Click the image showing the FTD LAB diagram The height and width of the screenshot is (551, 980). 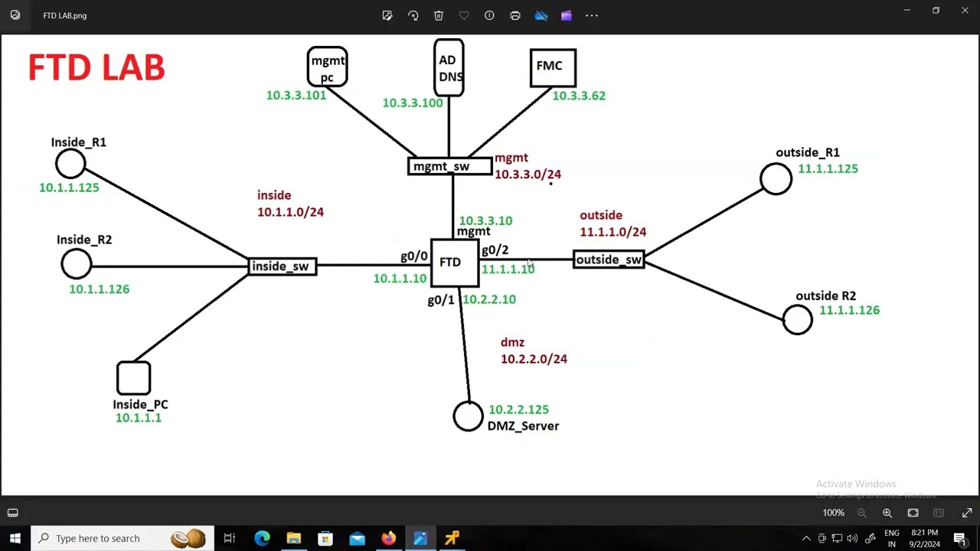tap(490, 265)
